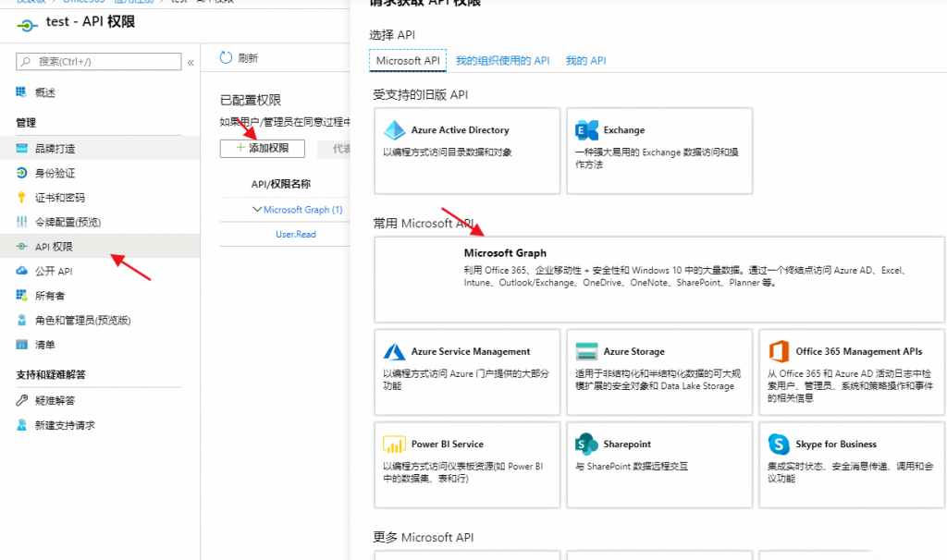This screenshot has width=947, height=560.
Task: Choose the Azure Active Directory card title
Action: [x=460, y=129]
